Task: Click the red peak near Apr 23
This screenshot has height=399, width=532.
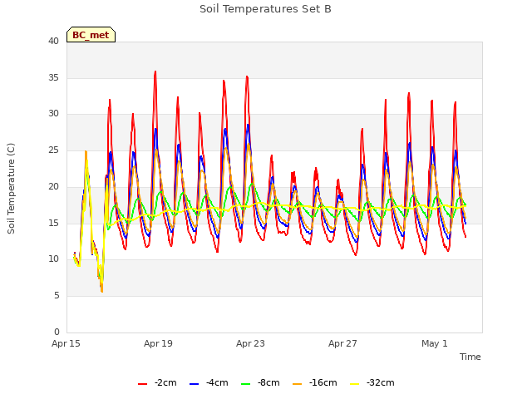Action: 247,77
